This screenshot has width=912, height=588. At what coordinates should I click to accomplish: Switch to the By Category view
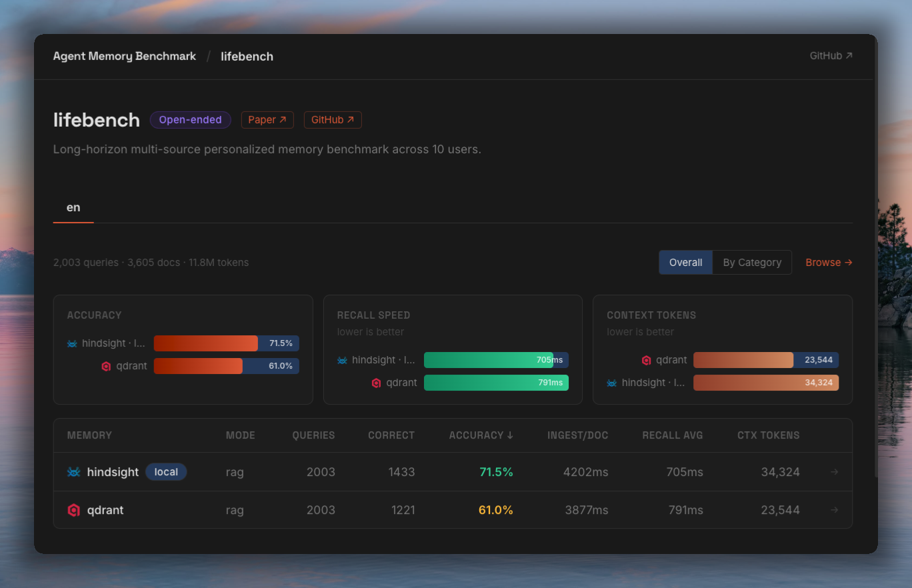coord(752,263)
